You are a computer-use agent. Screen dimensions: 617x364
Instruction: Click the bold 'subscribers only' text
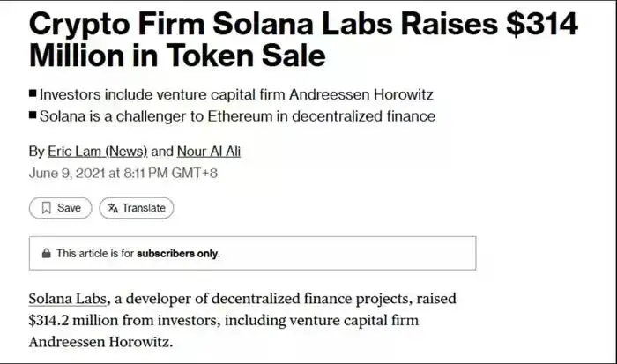coord(177,254)
